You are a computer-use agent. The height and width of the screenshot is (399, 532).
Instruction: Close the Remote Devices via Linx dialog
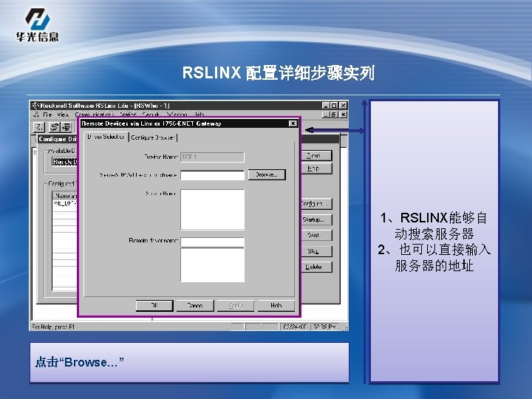click(293, 123)
